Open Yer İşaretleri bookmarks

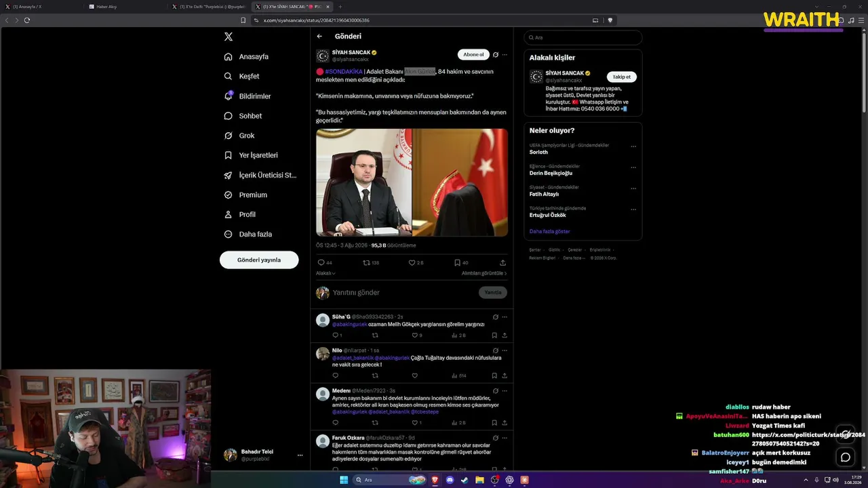pyautogui.click(x=251, y=155)
